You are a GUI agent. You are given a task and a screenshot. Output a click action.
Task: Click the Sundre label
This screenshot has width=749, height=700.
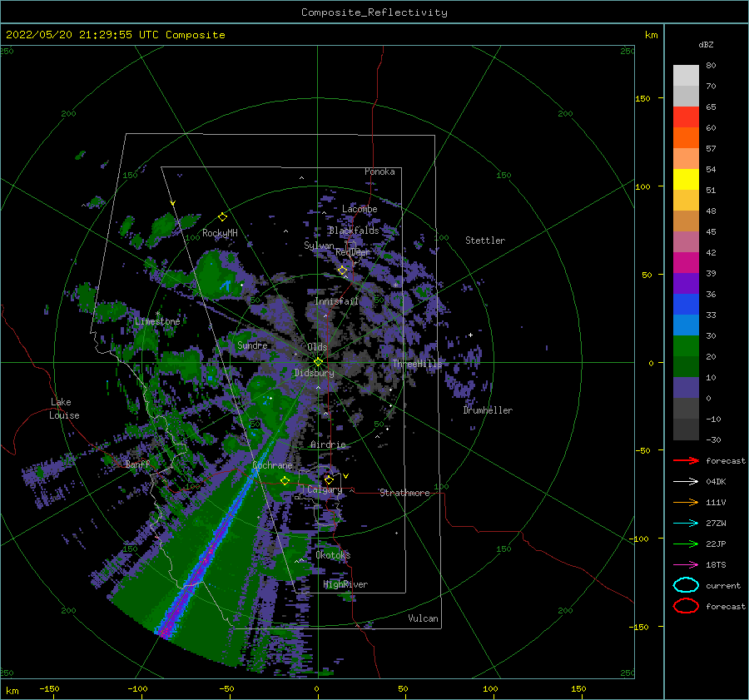(253, 345)
